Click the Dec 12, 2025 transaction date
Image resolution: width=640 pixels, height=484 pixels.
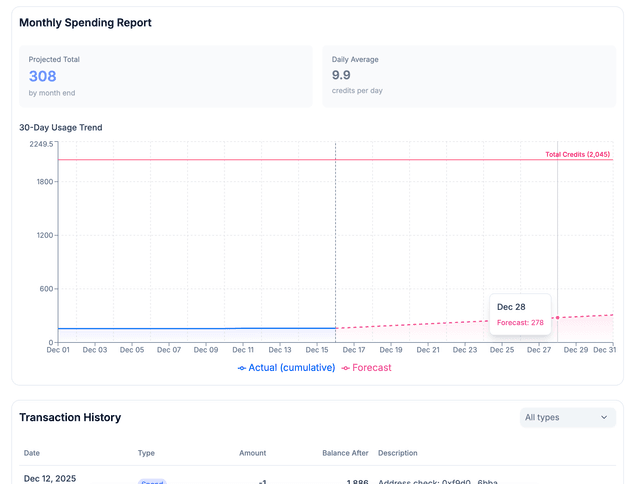click(x=50, y=479)
